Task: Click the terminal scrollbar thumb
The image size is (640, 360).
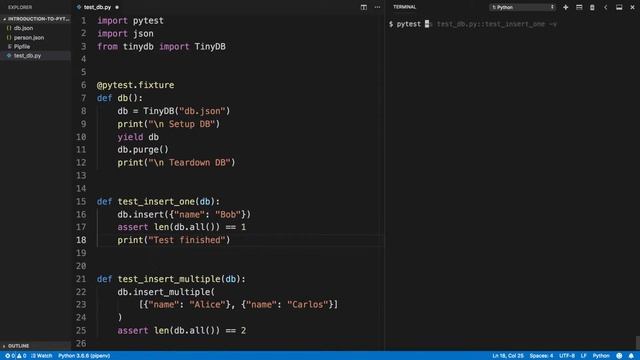Action: (638, 342)
